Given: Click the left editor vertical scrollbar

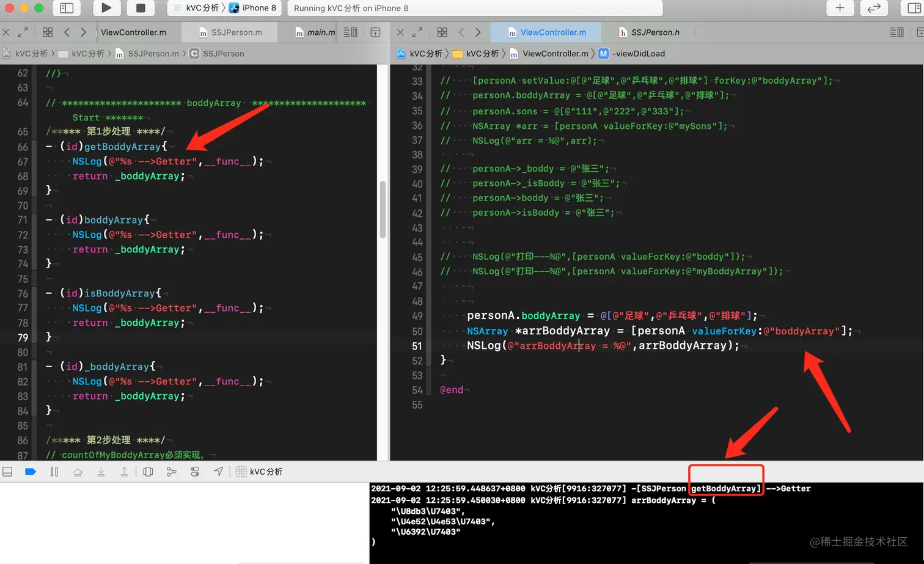Looking at the screenshot, I should tap(383, 210).
